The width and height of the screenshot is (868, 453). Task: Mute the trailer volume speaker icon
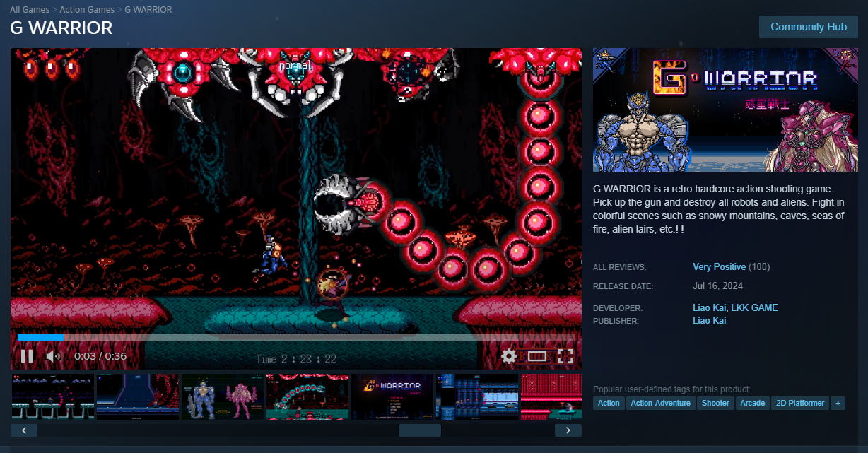coord(53,356)
